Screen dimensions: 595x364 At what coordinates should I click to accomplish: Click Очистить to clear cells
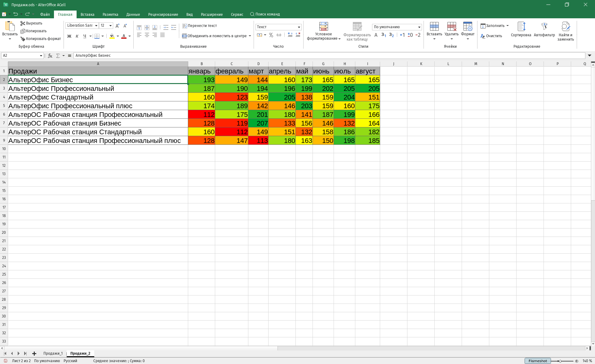click(491, 36)
